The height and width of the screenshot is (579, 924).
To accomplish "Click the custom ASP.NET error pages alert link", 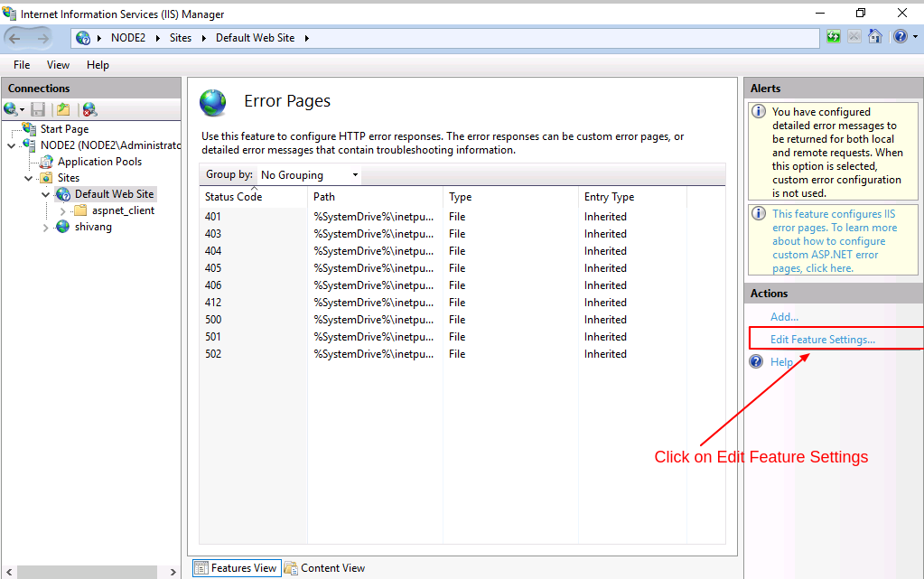I will (834, 241).
